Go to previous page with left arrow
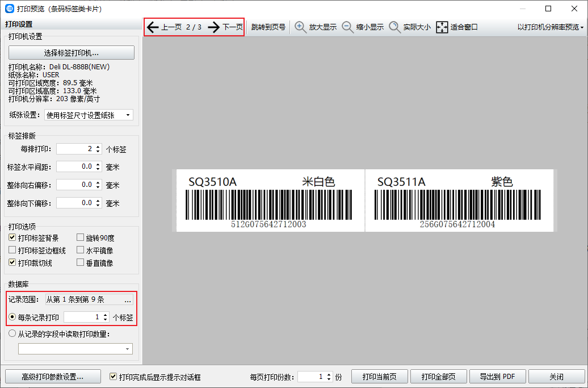The image size is (588, 388). tap(153, 27)
